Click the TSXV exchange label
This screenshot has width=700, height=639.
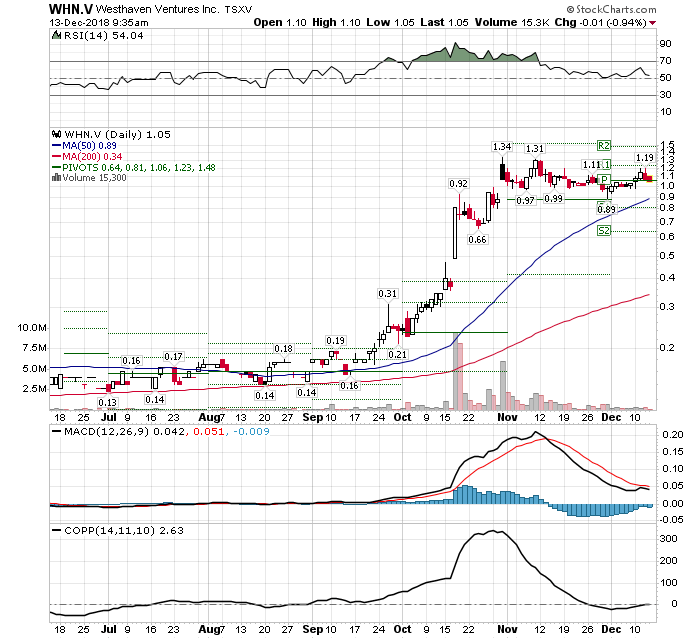tap(238, 9)
